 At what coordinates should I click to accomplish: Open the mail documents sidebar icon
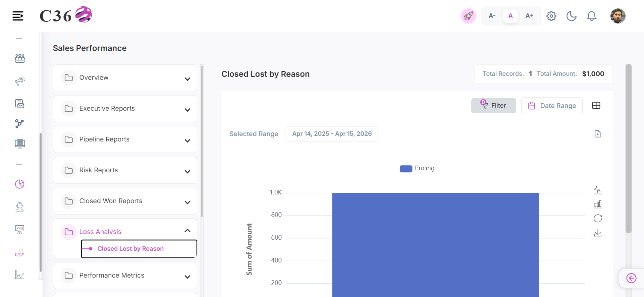(20, 104)
